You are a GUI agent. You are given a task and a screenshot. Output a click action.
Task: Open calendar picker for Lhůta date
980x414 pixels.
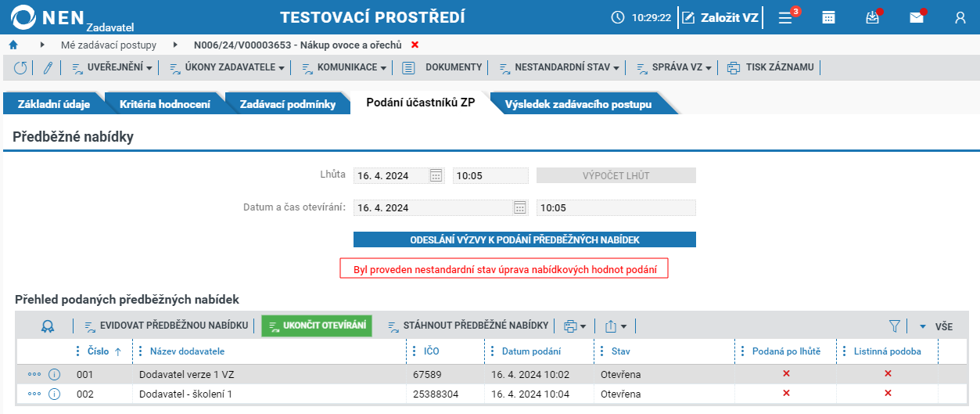pos(436,175)
